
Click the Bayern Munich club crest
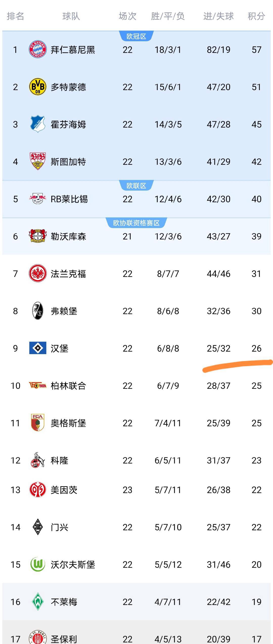point(38,49)
